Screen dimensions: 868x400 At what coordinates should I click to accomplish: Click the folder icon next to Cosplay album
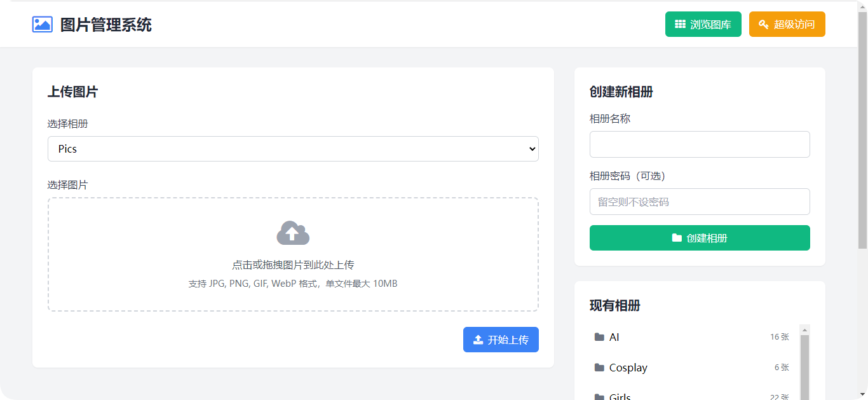pyautogui.click(x=599, y=368)
